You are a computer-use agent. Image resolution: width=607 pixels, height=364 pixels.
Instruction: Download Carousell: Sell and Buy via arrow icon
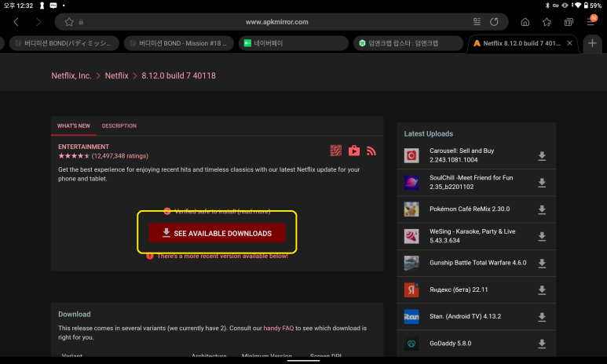pyautogui.click(x=542, y=156)
